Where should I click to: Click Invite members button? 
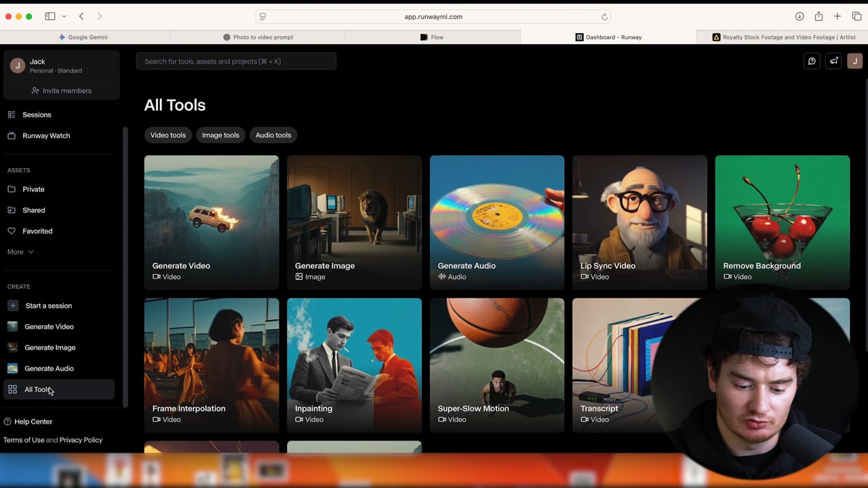point(61,91)
